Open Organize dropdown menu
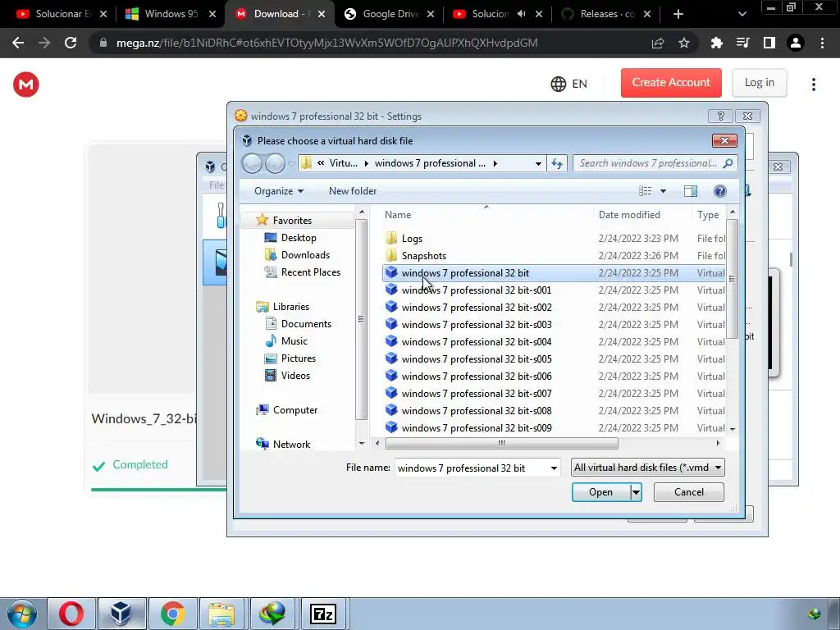The width and height of the screenshot is (840, 630). (x=279, y=190)
